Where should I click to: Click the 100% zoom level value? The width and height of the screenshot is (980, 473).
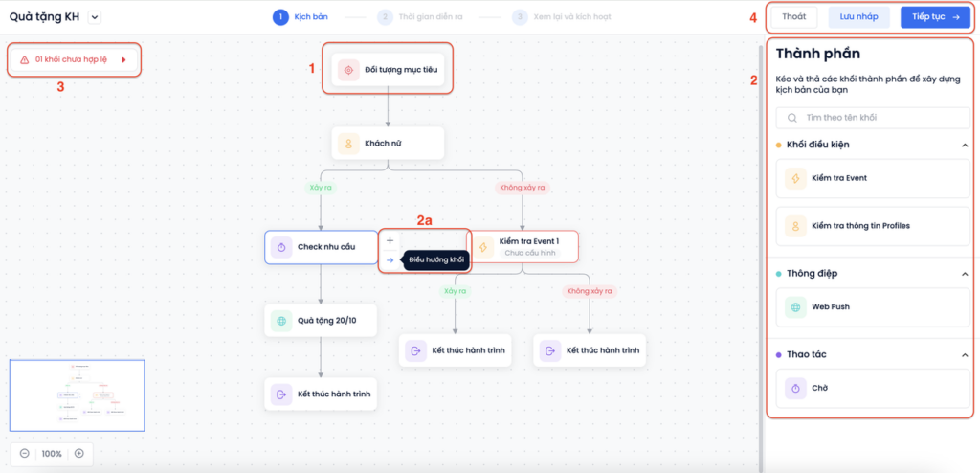(52, 454)
